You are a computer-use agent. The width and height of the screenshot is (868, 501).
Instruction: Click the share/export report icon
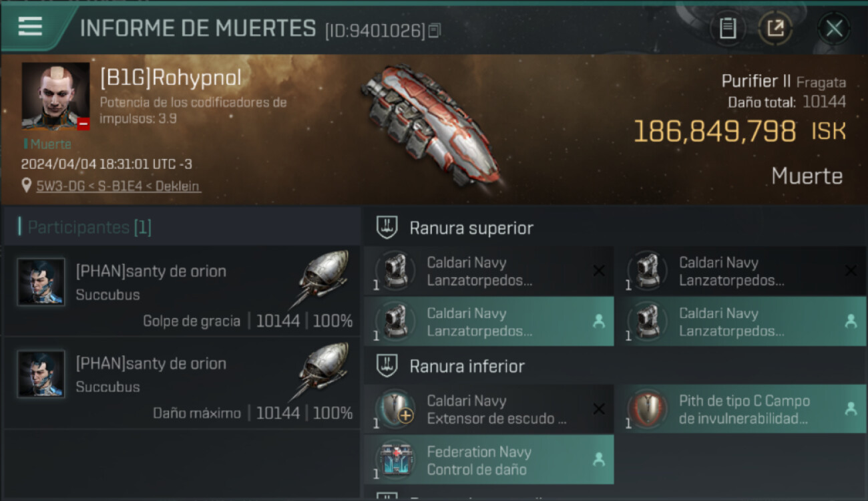point(775,29)
